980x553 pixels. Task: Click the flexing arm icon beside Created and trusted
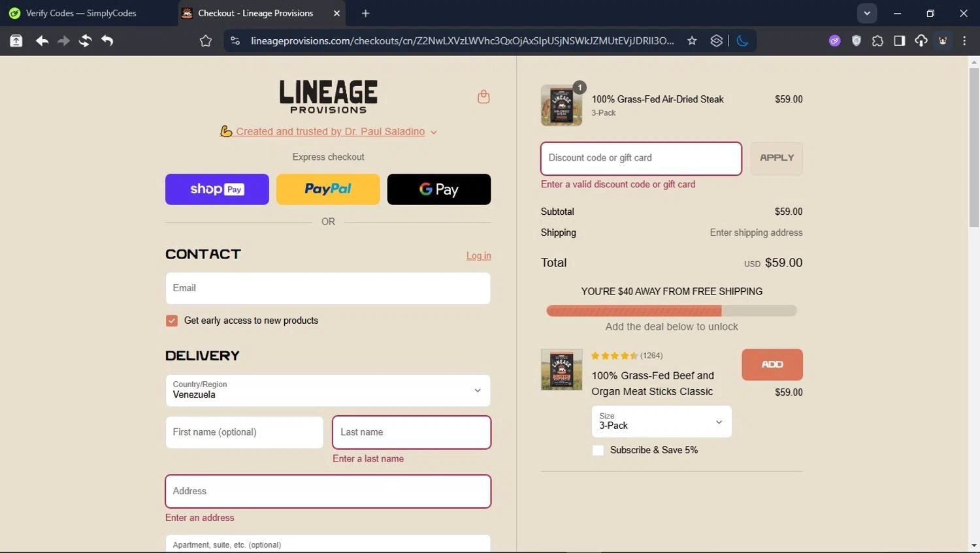[226, 131]
